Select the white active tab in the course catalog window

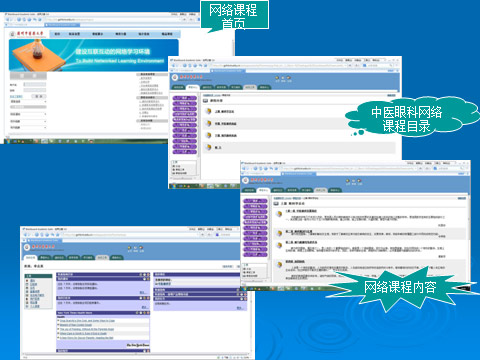(192, 87)
